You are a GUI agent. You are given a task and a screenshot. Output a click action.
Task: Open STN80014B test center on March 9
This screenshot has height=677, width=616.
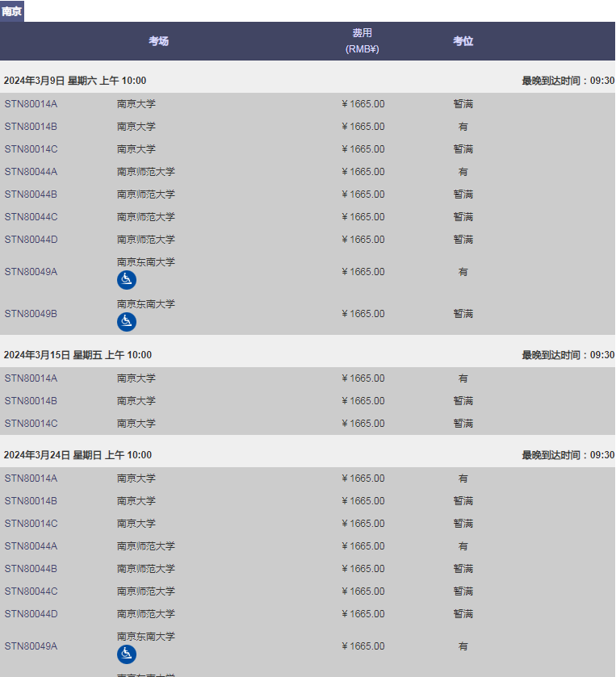[31, 127]
